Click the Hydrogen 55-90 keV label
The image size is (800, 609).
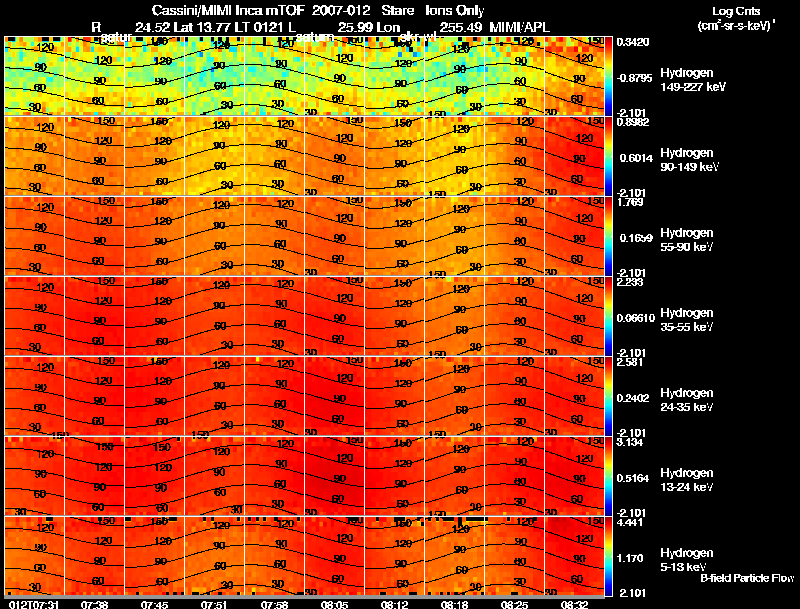[x=686, y=240]
